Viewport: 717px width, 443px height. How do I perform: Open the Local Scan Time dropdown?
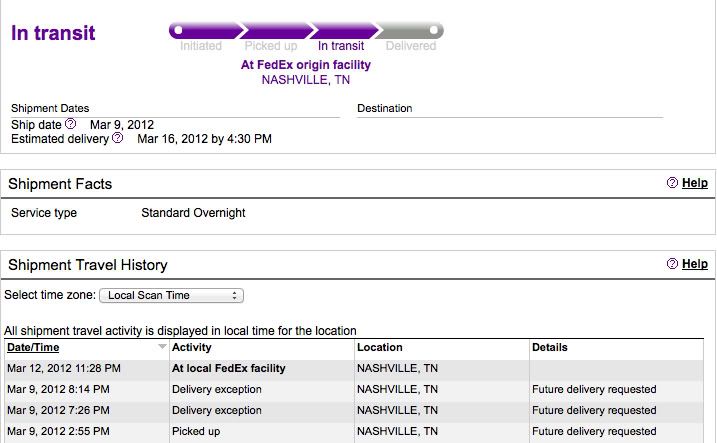point(171,295)
